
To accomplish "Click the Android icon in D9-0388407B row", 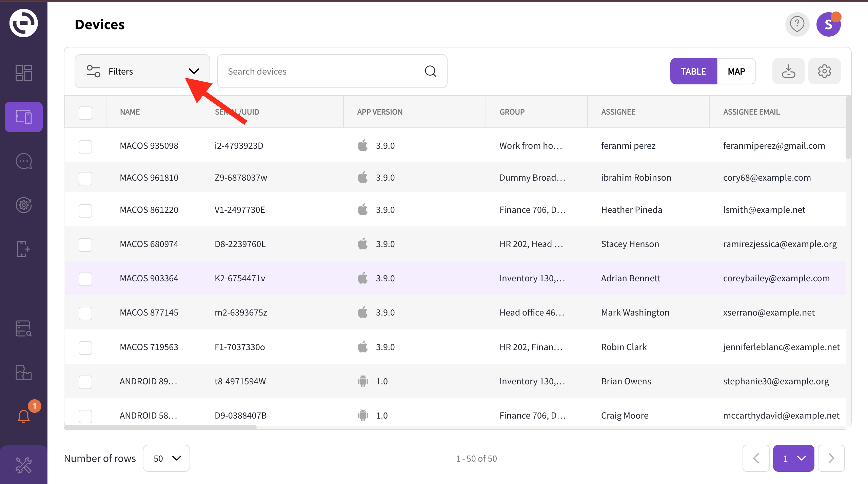I will [x=363, y=415].
